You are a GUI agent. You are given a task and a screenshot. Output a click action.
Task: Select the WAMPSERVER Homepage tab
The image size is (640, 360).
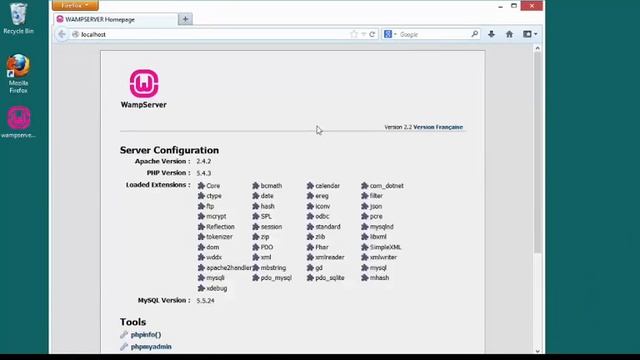116,19
